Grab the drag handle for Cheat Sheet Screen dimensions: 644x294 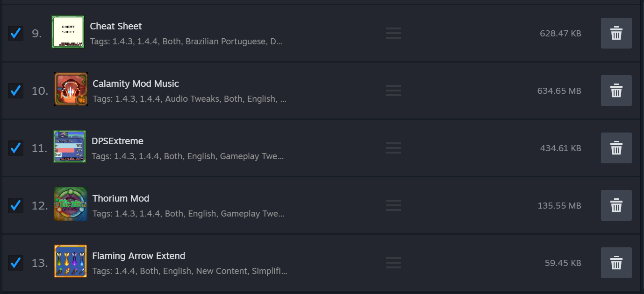[394, 33]
